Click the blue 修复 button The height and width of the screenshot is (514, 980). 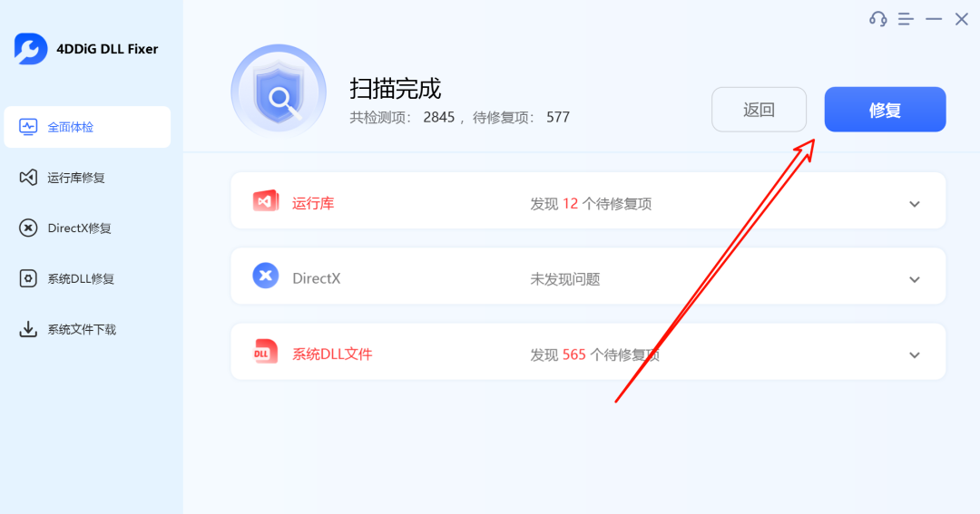(x=885, y=110)
